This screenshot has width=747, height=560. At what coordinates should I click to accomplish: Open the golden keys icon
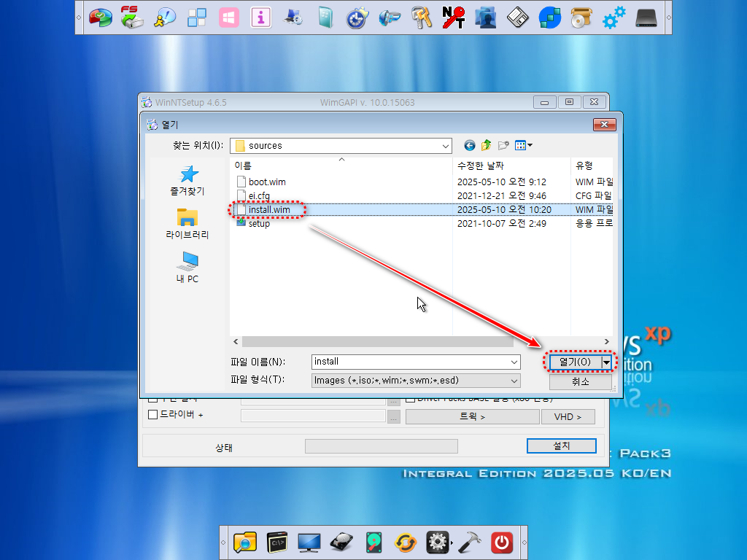(422, 17)
